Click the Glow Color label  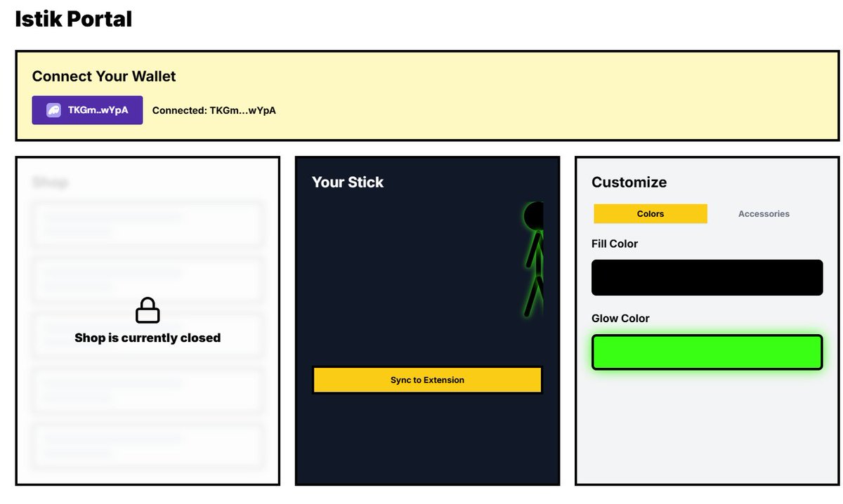coord(620,318)
